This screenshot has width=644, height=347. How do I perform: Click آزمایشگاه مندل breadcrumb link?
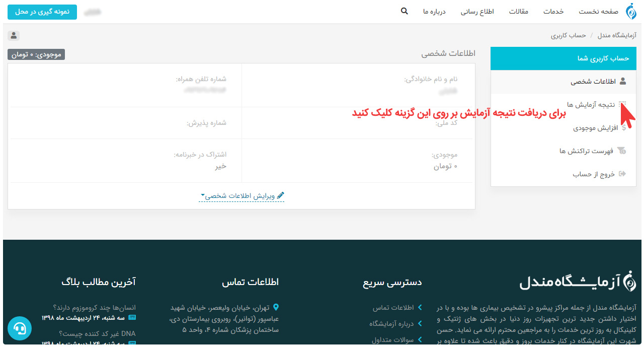(x=617, y=36)
